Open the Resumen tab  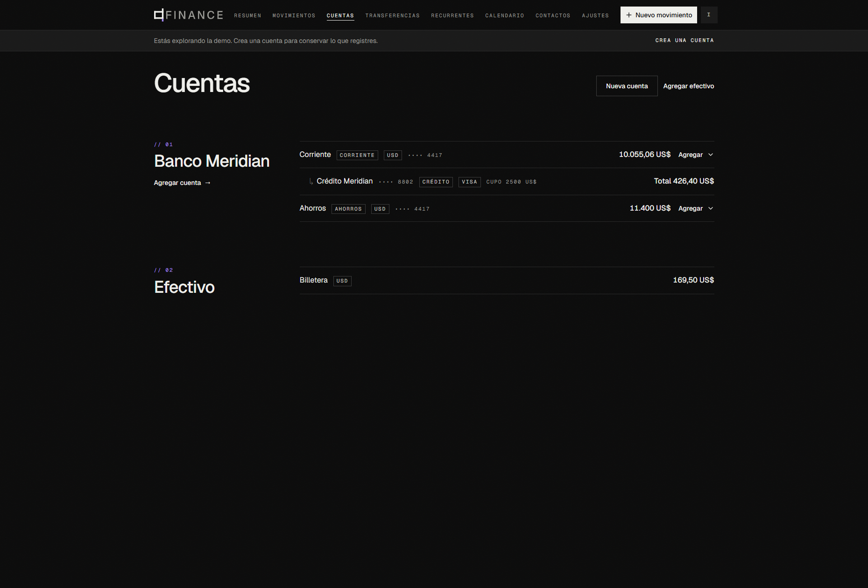[247, 15]
